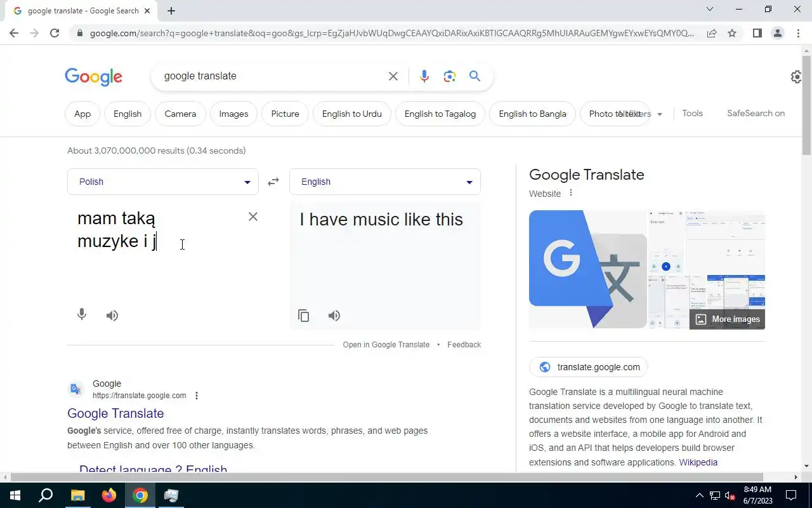Open Detect language to English link
Screen dimensions: 812x508
(x=153, y=469)
